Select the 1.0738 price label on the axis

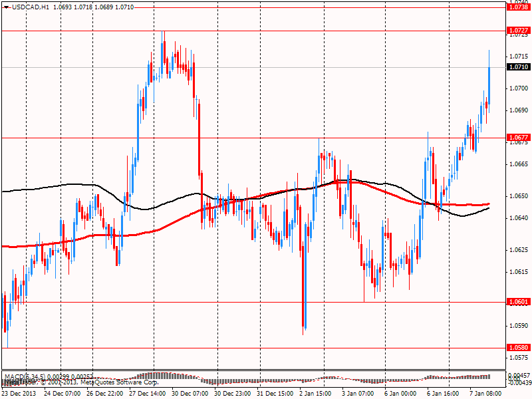(x=518, y=6)
